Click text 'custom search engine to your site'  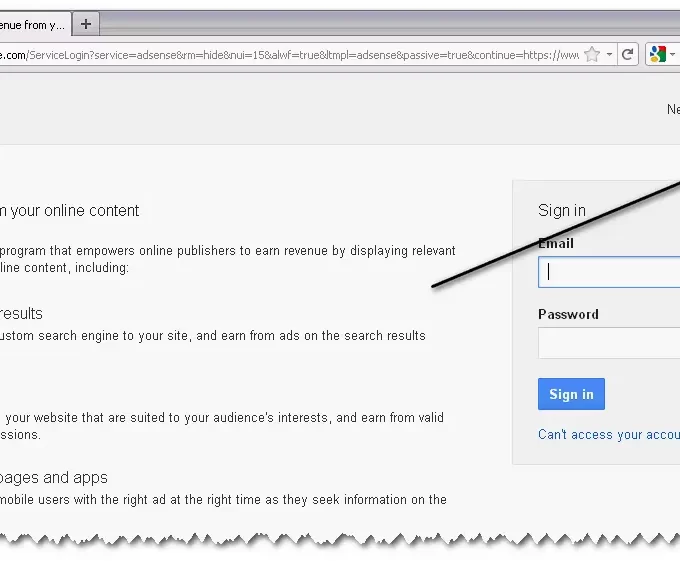point(95,336)
